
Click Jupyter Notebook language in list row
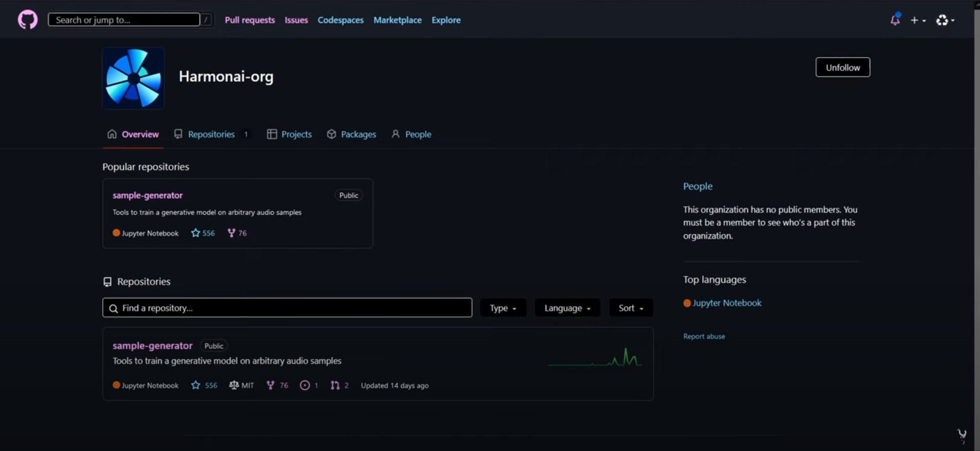(x=146, y=385)
